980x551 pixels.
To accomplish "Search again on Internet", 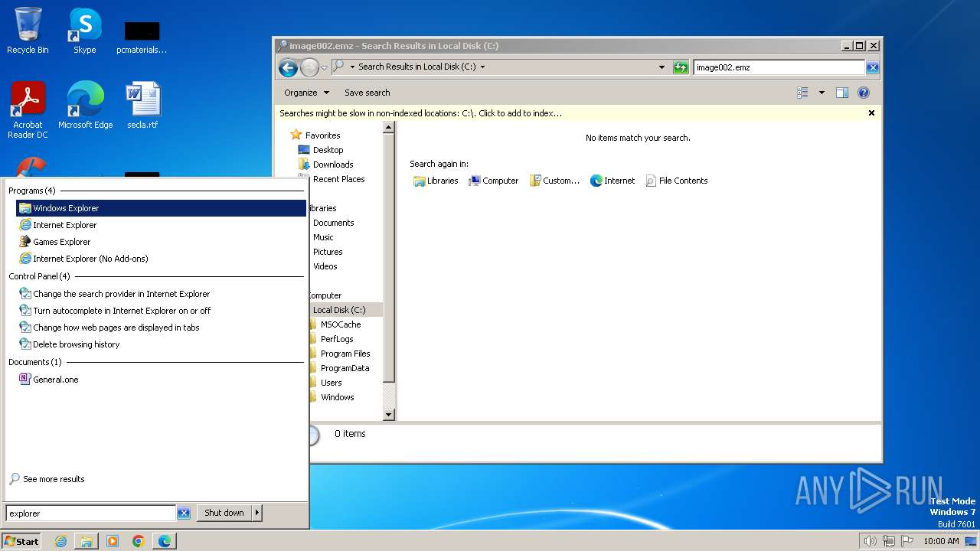I will [612, 181].
